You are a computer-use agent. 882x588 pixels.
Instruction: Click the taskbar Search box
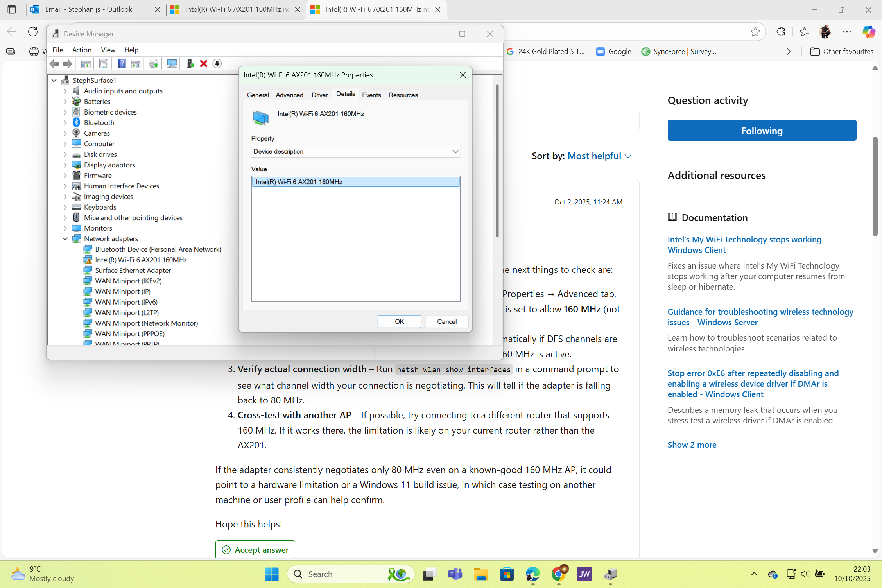351,574
